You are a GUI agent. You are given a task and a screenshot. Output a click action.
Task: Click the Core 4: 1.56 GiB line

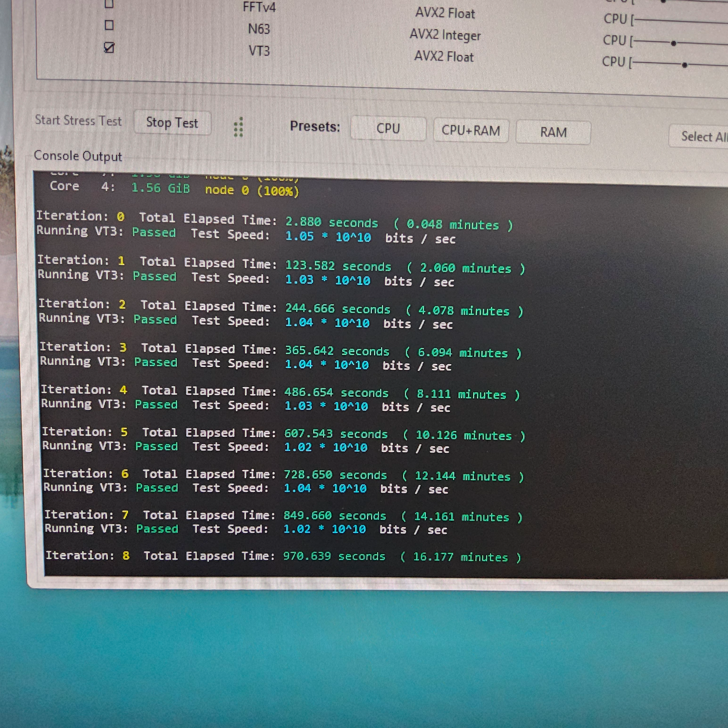tap(120, 187)
